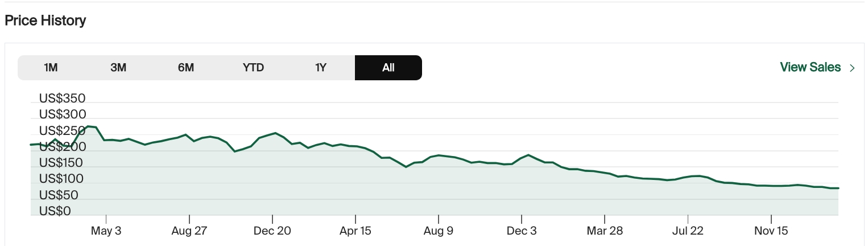Click the Jul 22 date tick
This screenshot has width=868, height=246.
(x=688, y=231)
